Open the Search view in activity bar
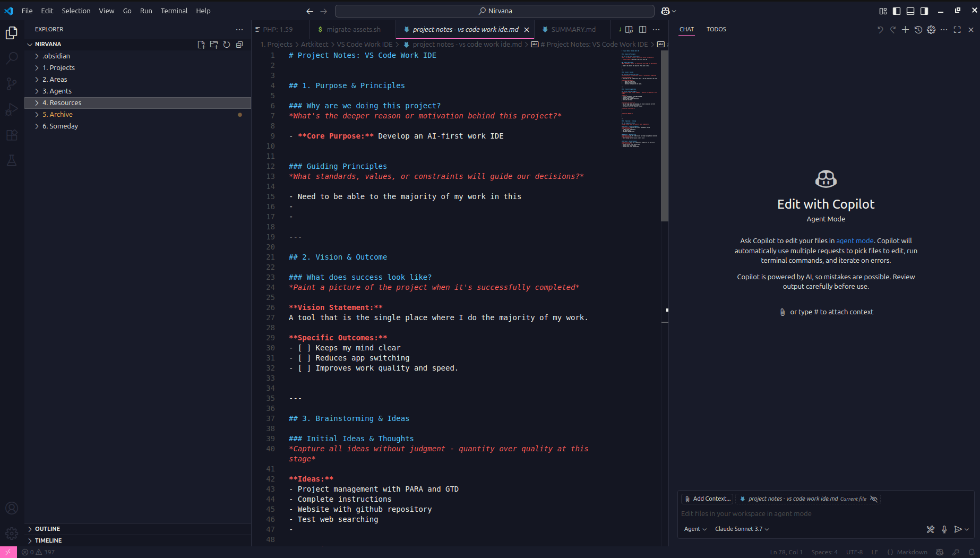Viewport: 980px width, 558px height. point(12,58)
